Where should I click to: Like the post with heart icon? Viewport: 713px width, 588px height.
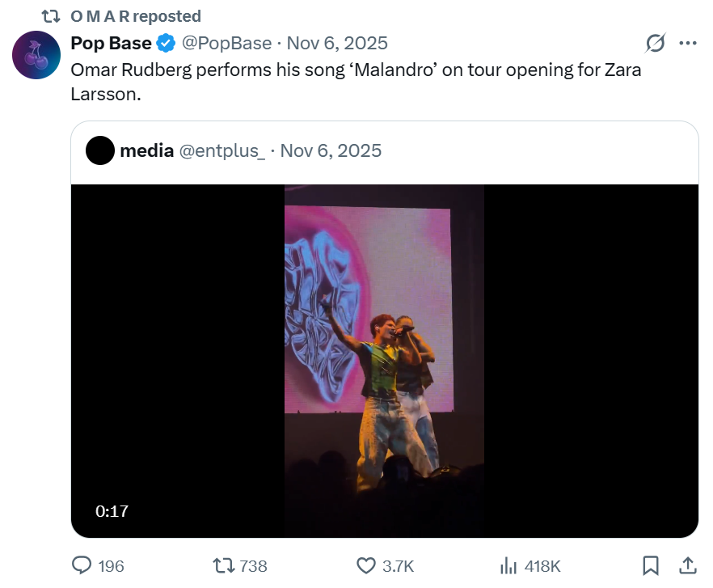[366, 565]
